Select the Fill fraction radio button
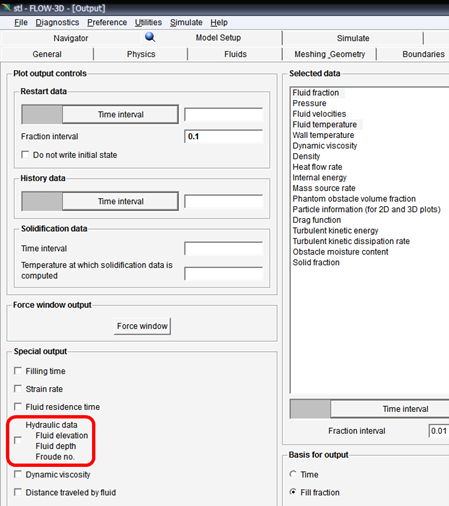The height and width of the screenshot is (506, 449). coord(293,492)
